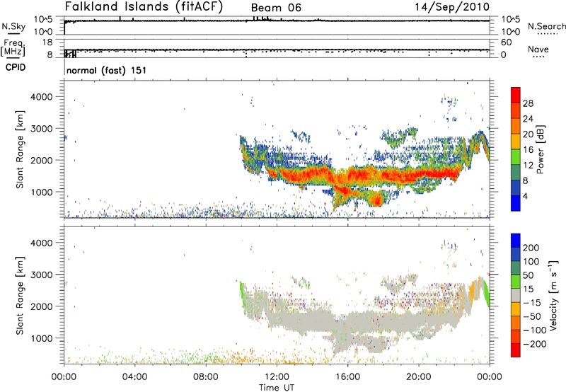Click the date "14/Sep/2010"

(x=452, y=7)
